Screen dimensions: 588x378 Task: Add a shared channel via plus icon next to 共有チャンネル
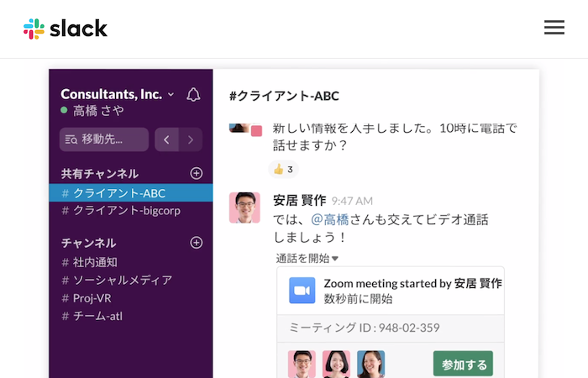click(196, 173)
